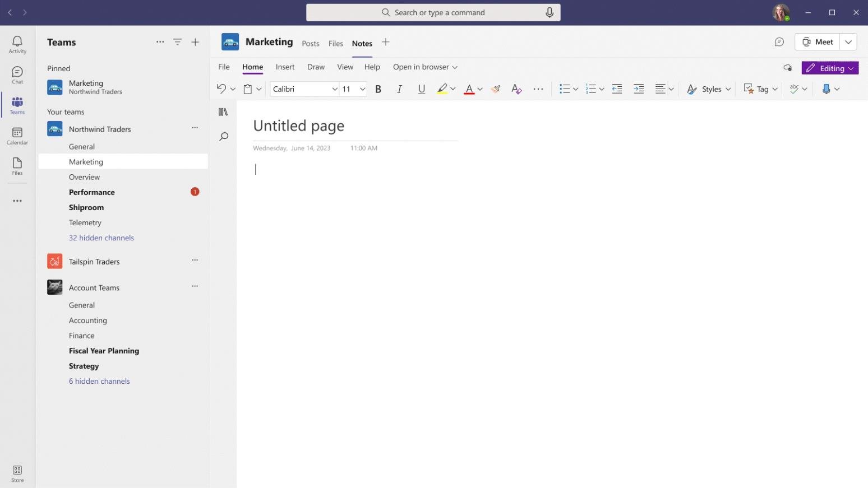Switch to the Insert ribbon tab
868x488 pixels.
(285, 67)
